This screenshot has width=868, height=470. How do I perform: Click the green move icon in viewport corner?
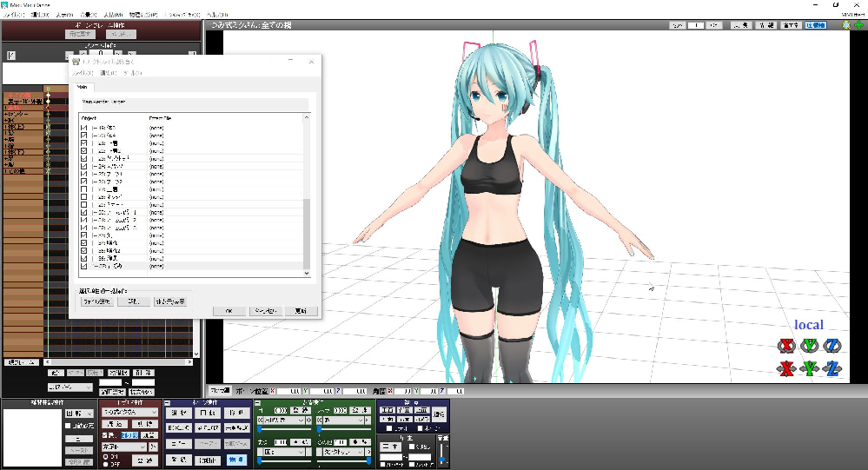859,26
